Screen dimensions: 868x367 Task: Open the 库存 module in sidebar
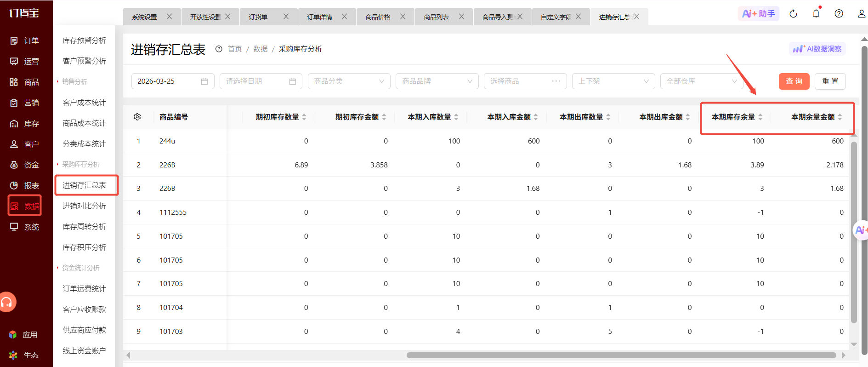25,124
